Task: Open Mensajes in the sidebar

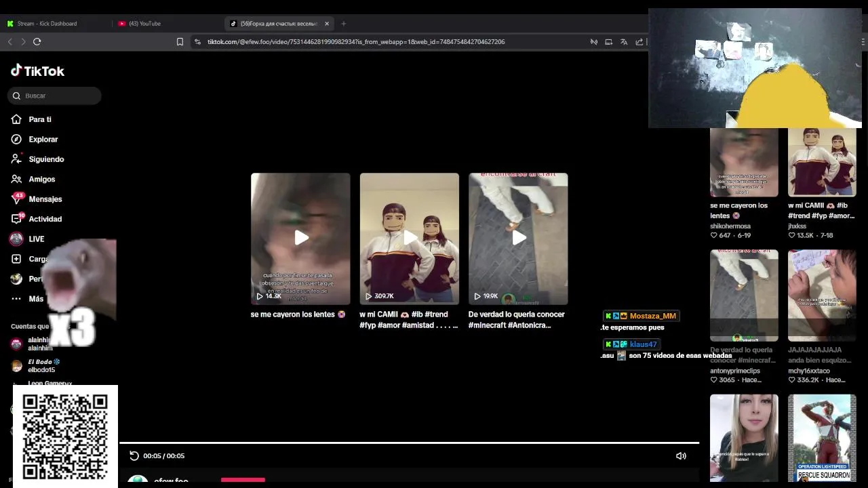Action: click(x=45, y=199)
